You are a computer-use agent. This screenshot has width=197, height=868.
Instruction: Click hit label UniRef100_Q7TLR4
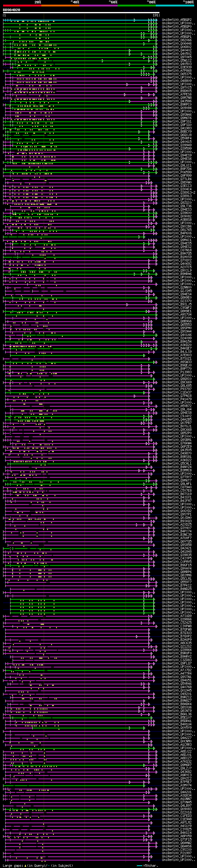[176, 179]
